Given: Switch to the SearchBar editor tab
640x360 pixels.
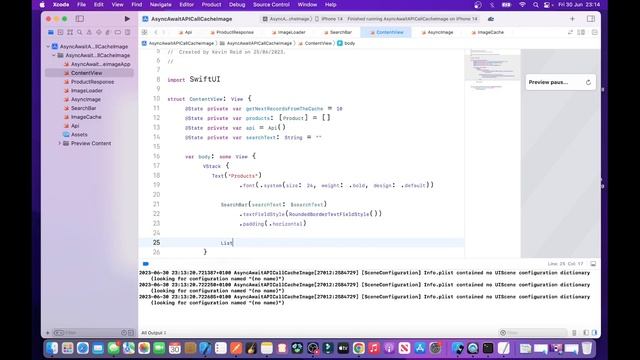Looking at the screenshot, I should (338, 32).
